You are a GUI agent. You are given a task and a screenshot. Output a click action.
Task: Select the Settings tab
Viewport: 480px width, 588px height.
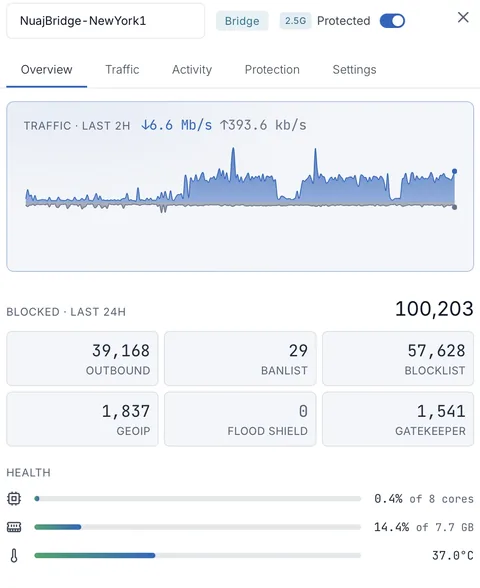coord(354,69)
